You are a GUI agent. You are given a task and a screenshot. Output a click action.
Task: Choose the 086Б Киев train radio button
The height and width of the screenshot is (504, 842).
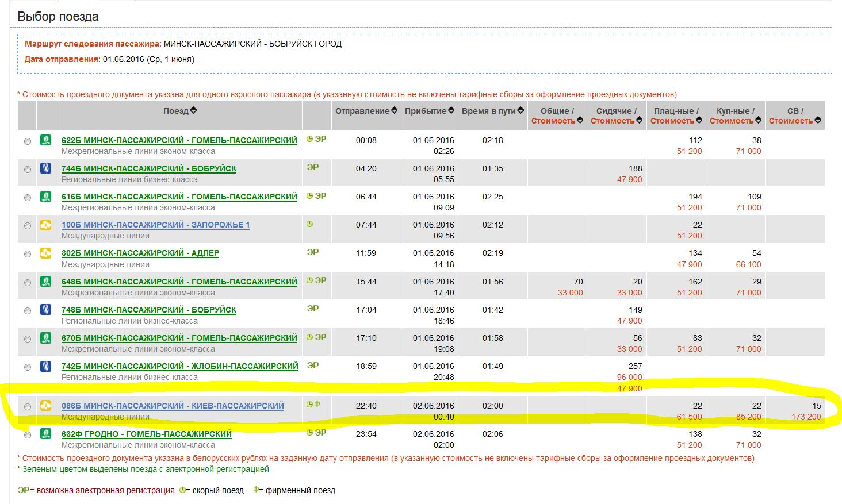point(28,407)
